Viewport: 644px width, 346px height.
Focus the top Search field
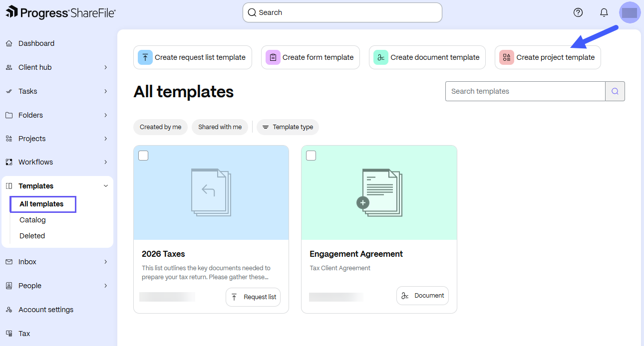[342, 12]
